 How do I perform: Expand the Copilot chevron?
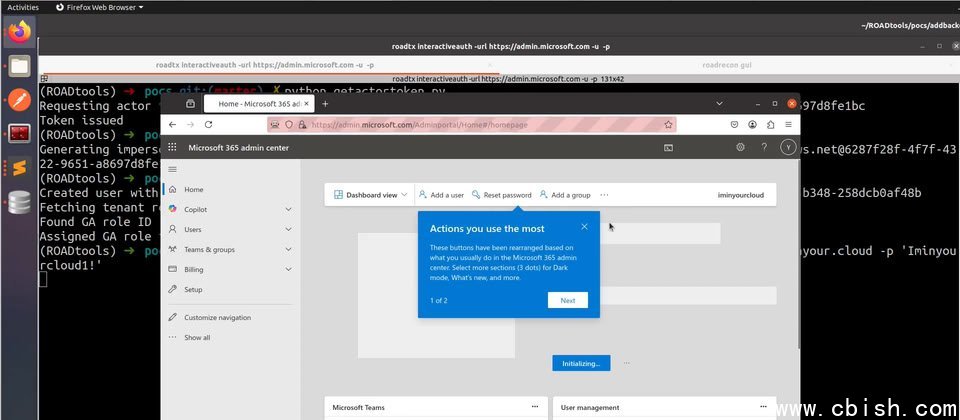coord(288,209)
